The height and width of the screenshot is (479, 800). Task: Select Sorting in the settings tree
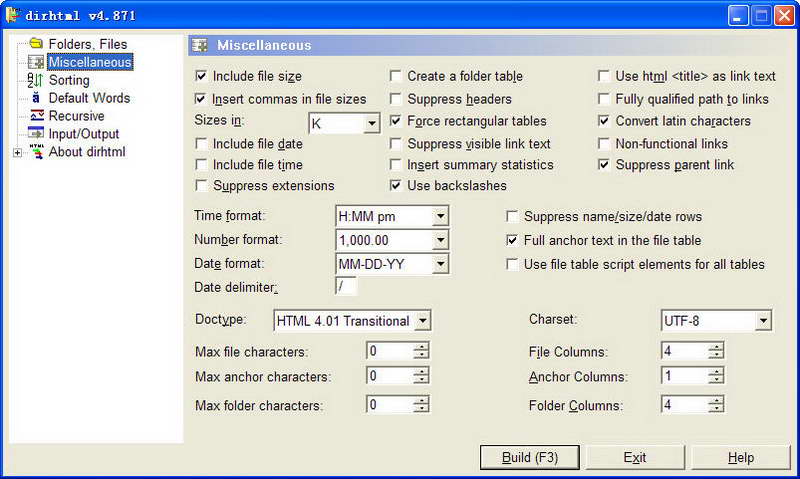click(69, 80)
